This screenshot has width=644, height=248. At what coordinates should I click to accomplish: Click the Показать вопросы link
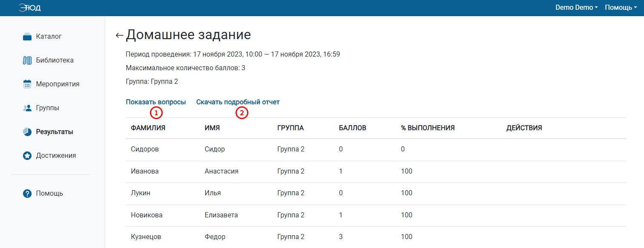click(x=156, y=102)
